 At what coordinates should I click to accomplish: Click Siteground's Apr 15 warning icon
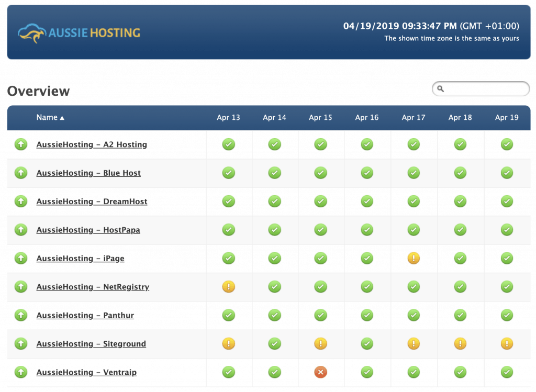[x=320, y=344]
